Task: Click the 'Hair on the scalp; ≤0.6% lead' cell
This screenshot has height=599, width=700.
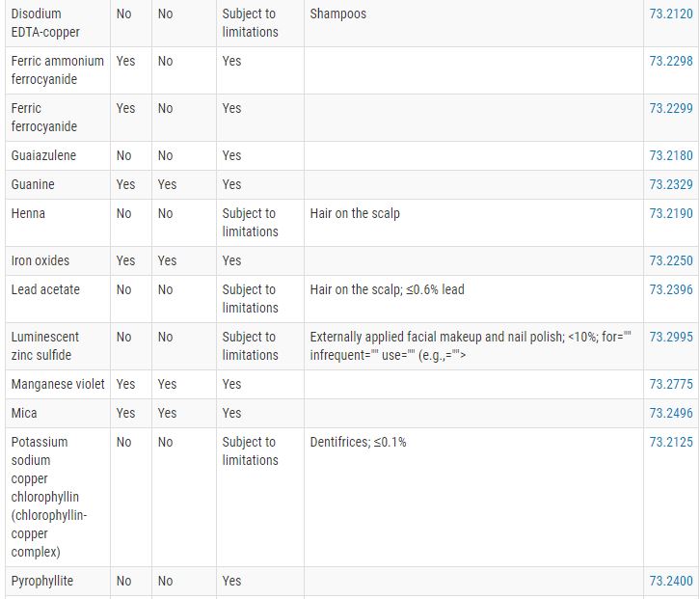Action: tap(473, 299)
